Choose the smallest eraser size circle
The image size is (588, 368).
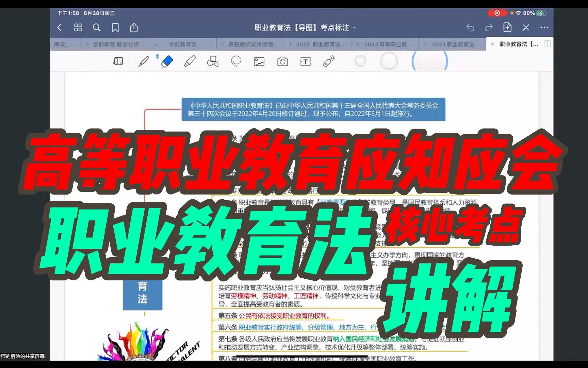click(360, 61)
